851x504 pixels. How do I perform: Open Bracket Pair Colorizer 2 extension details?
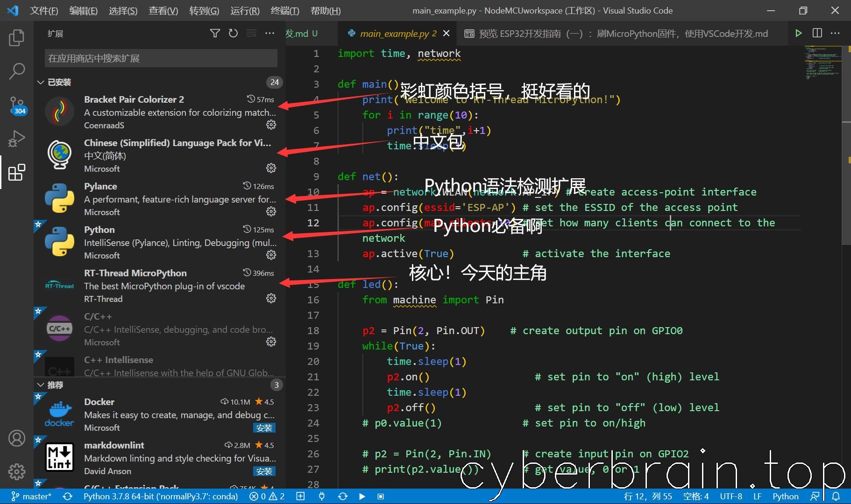click(159, 112)
